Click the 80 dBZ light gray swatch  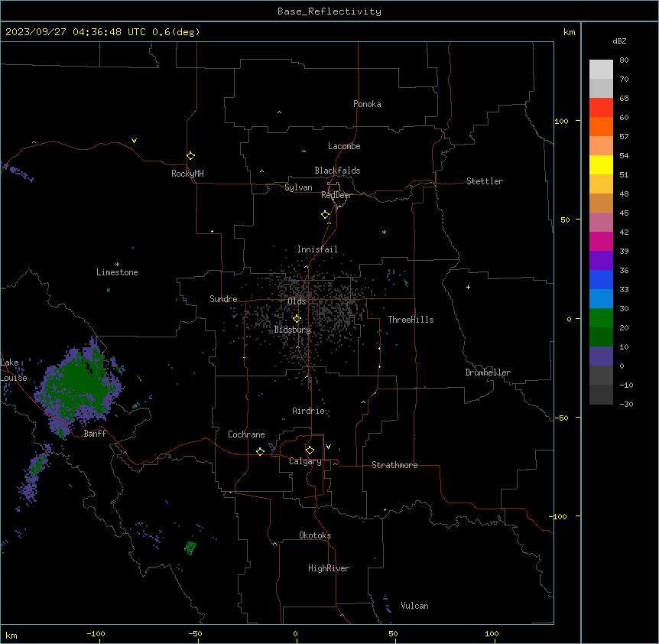pyautogui.click(x=601, y=69)
